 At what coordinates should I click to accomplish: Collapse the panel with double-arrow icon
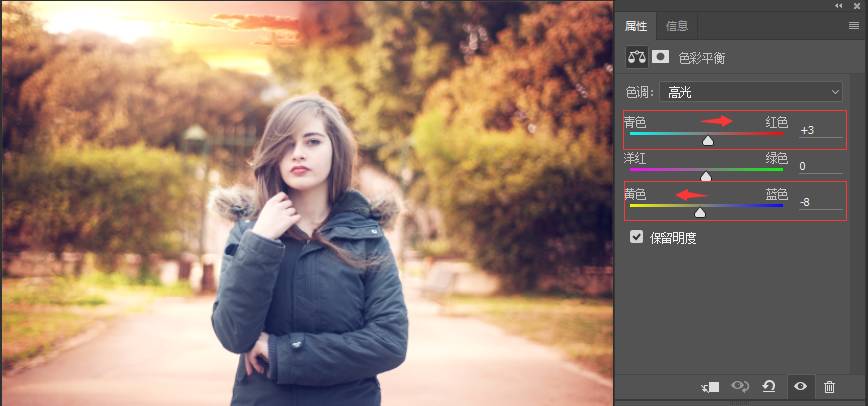pos(839,6)
